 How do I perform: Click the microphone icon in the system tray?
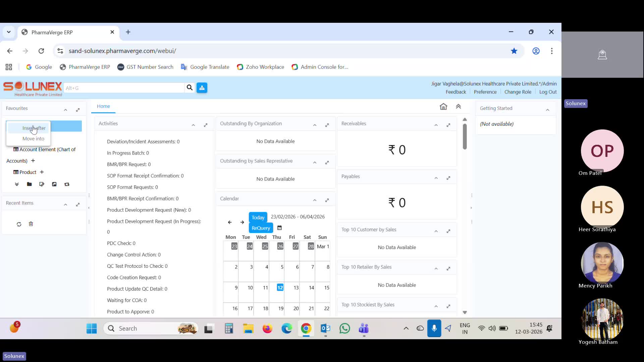tap(434, 328)
